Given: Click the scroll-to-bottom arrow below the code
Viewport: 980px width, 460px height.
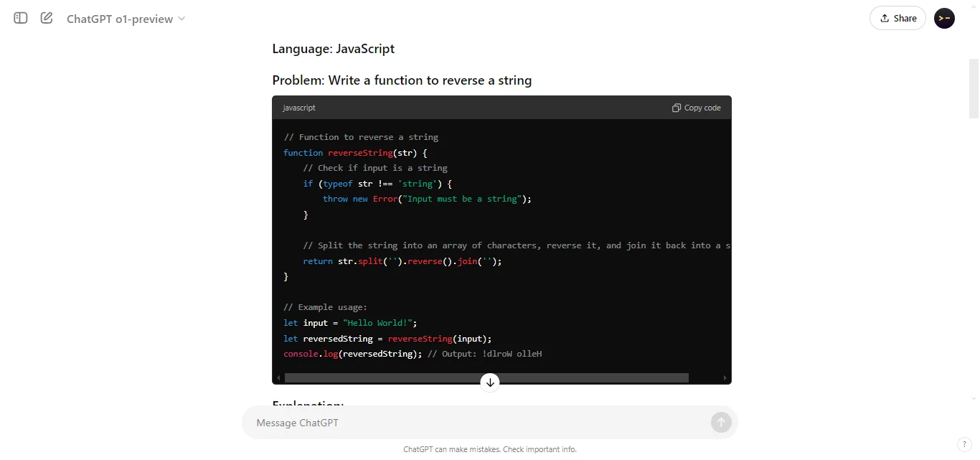Looking at the screenshot, I should click(490, 382).
